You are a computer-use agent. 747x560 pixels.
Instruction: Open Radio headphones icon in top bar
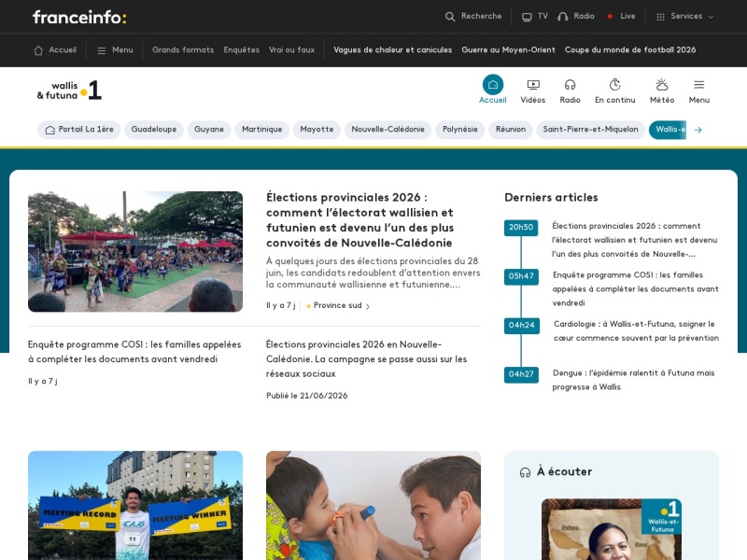tap(563, 17)
